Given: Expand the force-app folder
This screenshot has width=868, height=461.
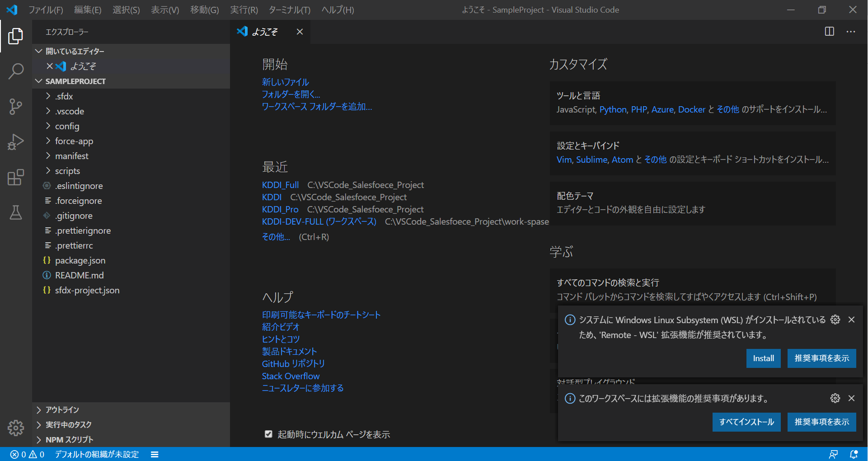Looking at the screenshot, I should click(x=131, y=141).
